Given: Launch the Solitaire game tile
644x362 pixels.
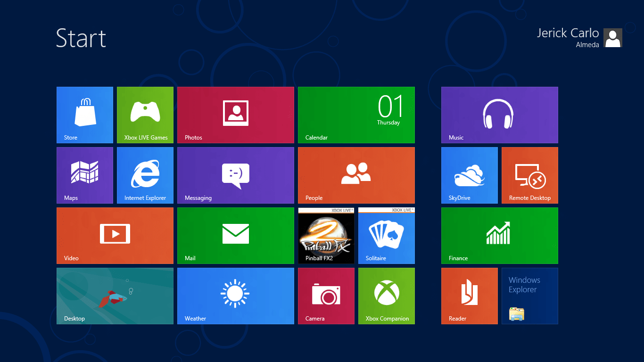Looking at the screenshot, I should click(387, 236).
